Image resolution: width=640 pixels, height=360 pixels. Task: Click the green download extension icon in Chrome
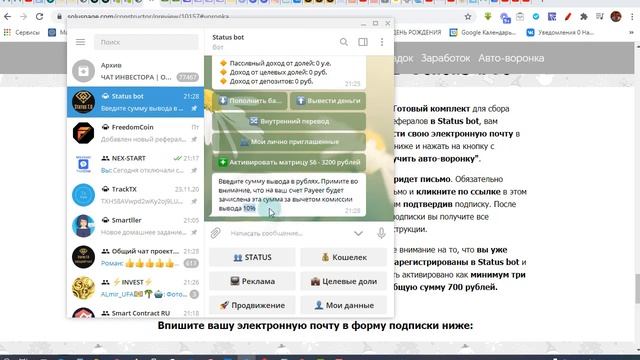pyautogui.click(x=488, y=17)
